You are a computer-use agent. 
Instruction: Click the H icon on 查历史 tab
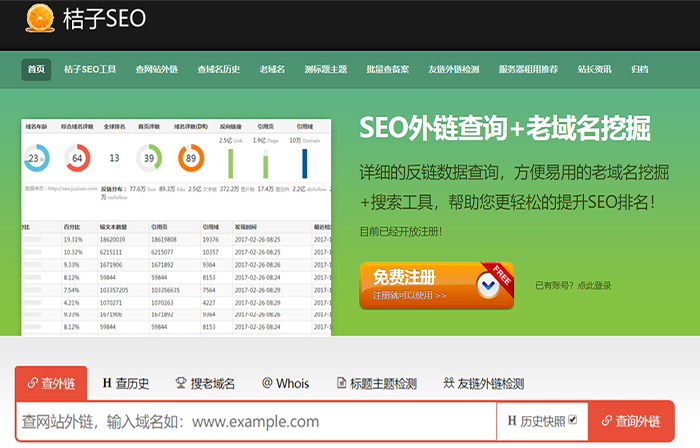click(107, 383)
